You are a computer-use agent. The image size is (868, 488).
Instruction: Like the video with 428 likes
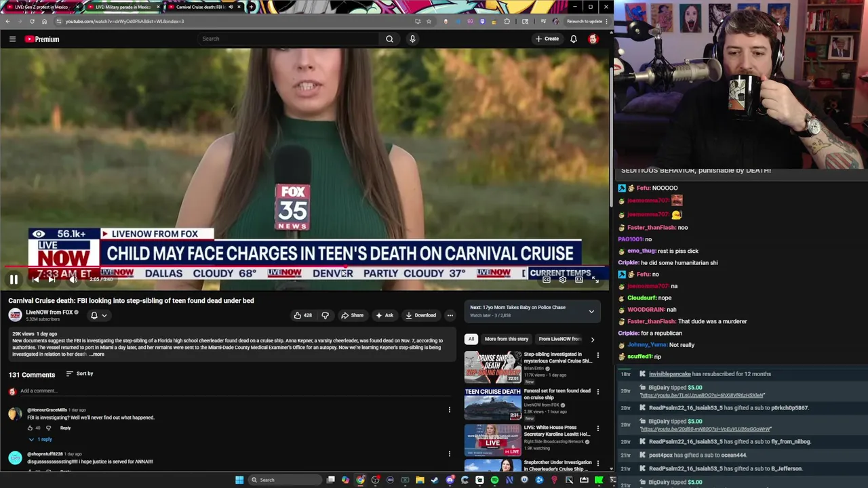(x=303, y=315)
